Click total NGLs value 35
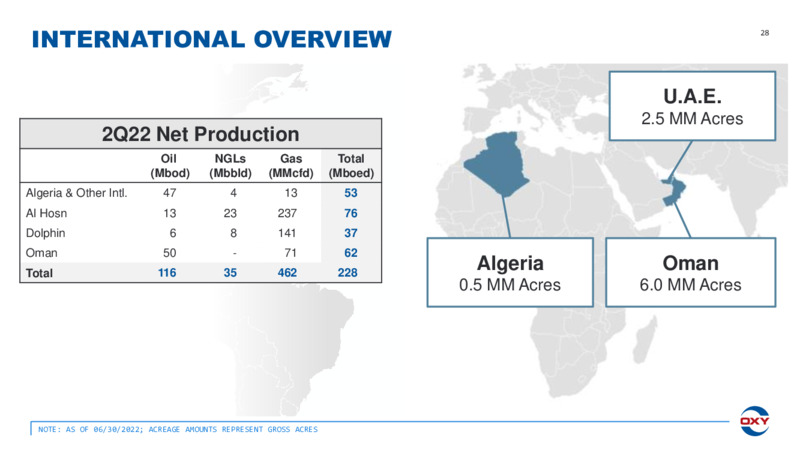800x450 pixels. pos(230,273)
